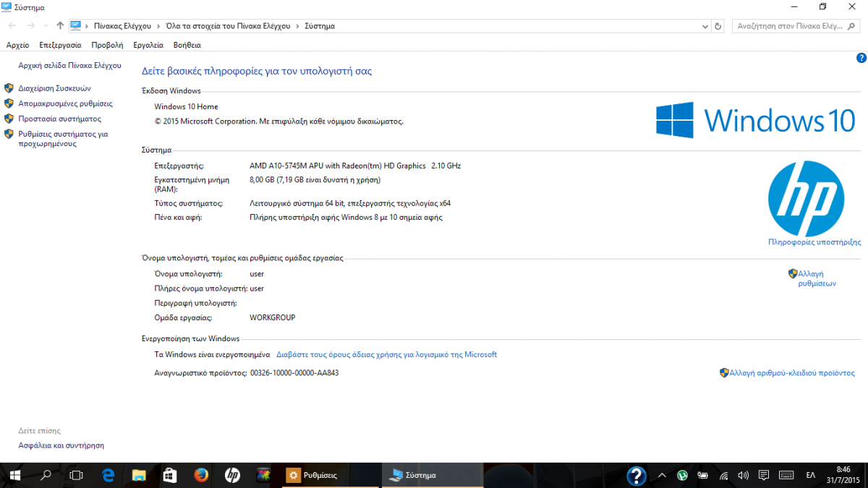Refresh the Control Panel address bar
The height and width of the screenshot is (488, 868).
718,26
